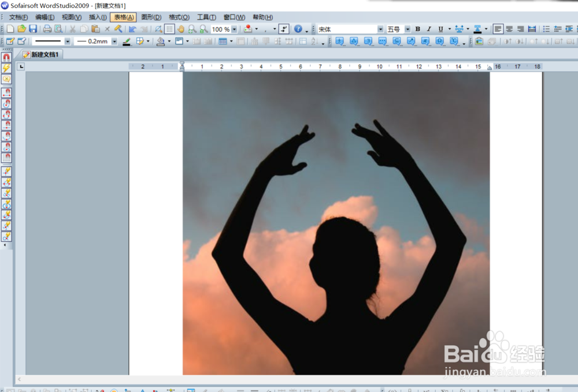Click the inserted silhouette photo in document

pos(336,223)
